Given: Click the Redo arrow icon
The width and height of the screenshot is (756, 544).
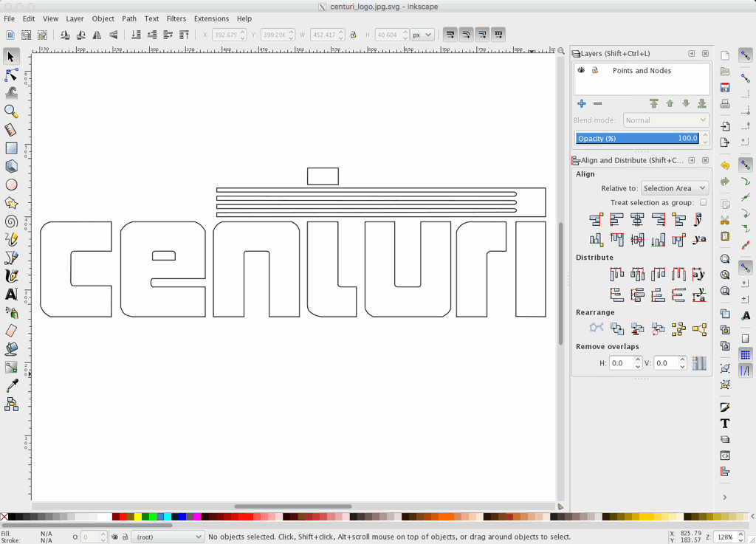Looking at the screenshot, I should [x=725, y=182].
